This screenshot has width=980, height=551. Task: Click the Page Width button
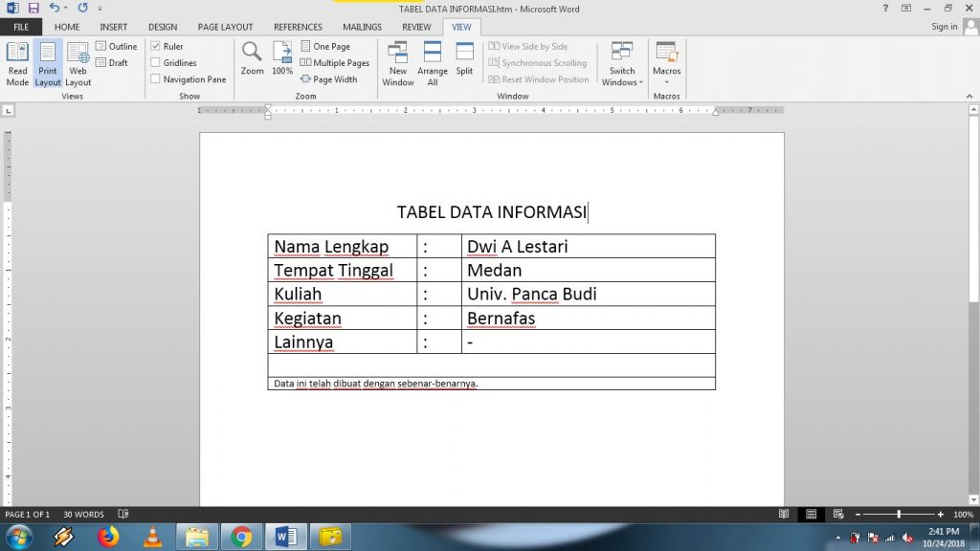pos(329,79)
